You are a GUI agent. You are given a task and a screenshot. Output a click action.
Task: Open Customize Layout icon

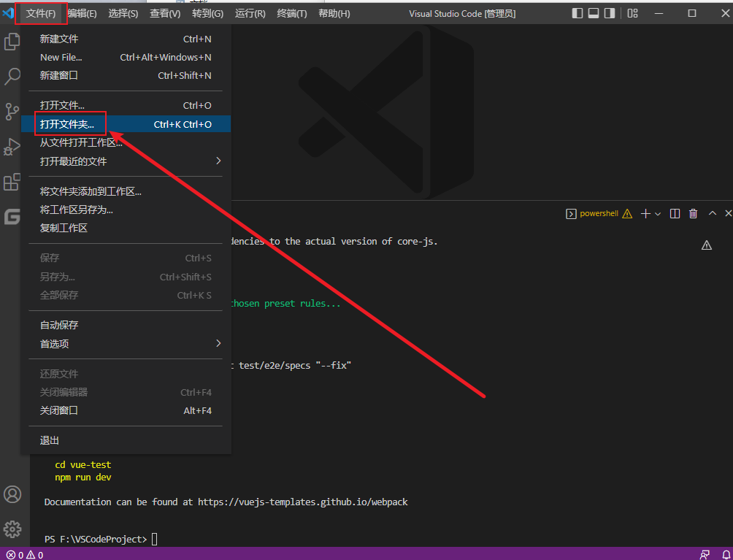click(632, 14)
